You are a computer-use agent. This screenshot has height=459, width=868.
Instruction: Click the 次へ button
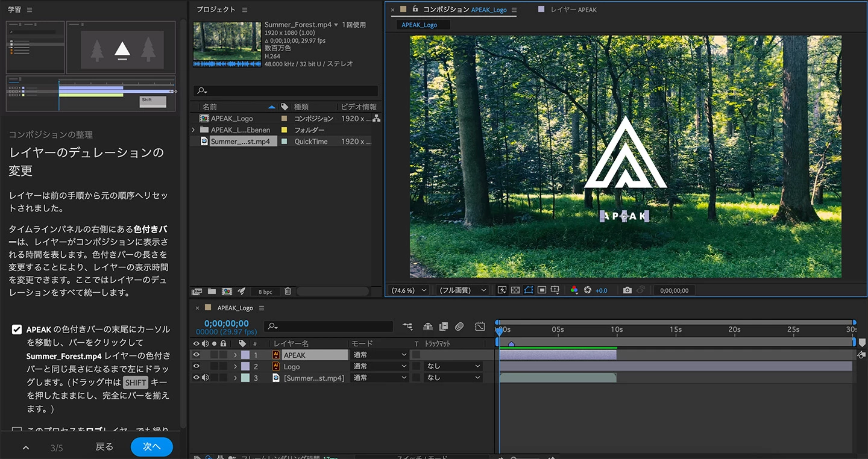(152, 446)
